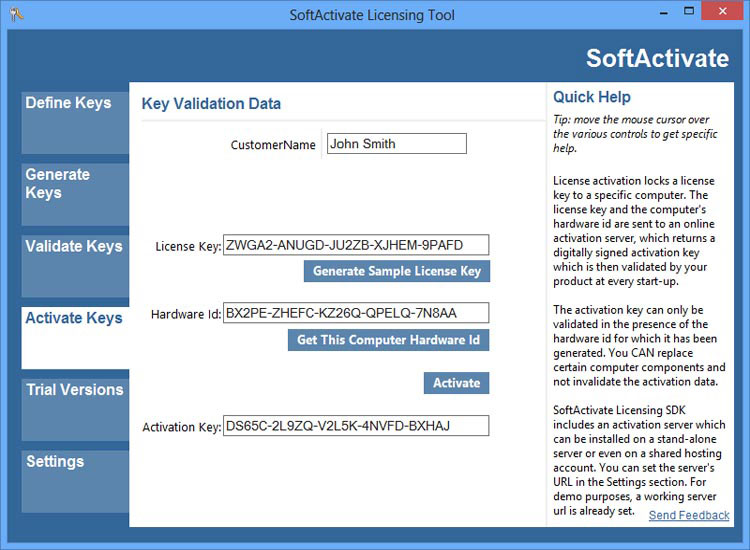Click the Quick Help heading
Screen dimensions: 750x550
click(592, 97)
